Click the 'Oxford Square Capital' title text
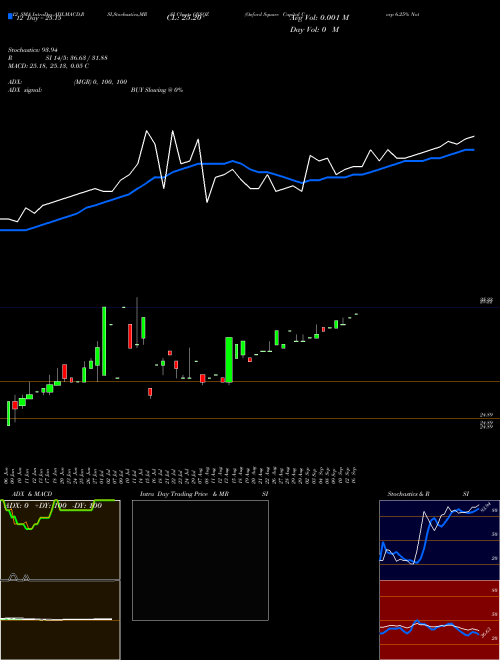 tap(275, 14)
